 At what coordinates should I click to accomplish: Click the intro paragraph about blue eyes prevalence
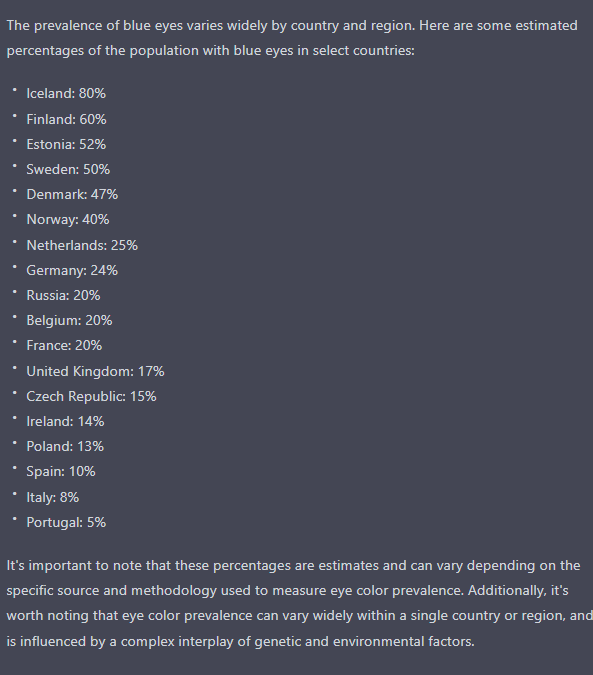click(x=292, y=38)
